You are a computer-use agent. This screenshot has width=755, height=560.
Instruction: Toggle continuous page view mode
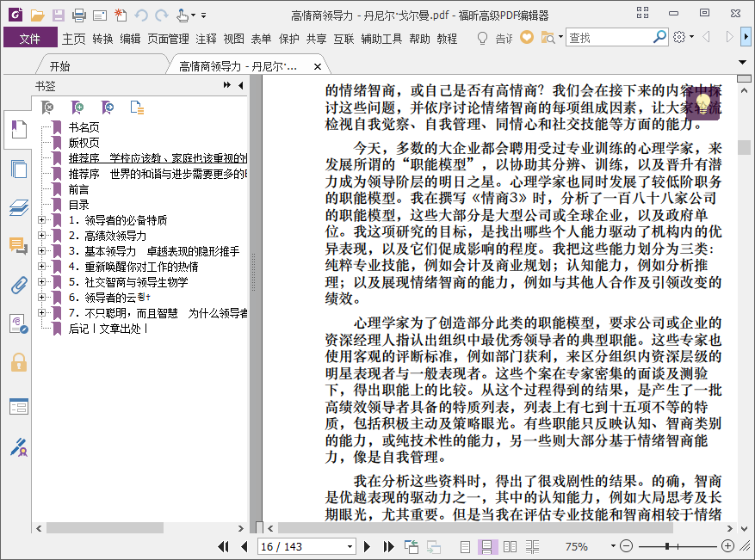click(x=487, y=547)
